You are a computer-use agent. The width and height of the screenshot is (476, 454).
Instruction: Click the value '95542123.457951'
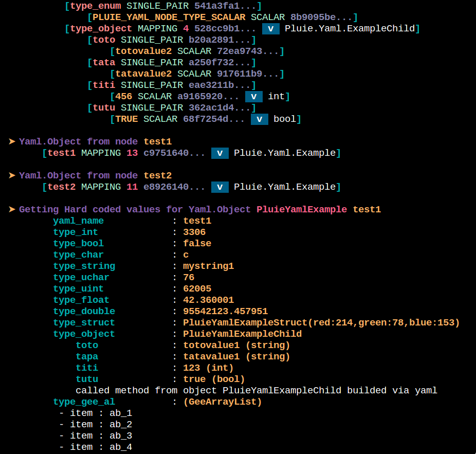(x=226, y=311)
